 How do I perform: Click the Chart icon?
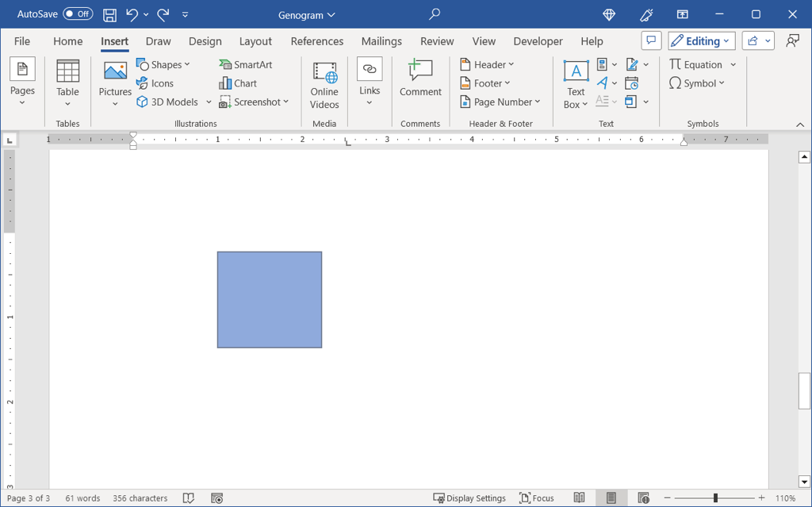point(238,83)
